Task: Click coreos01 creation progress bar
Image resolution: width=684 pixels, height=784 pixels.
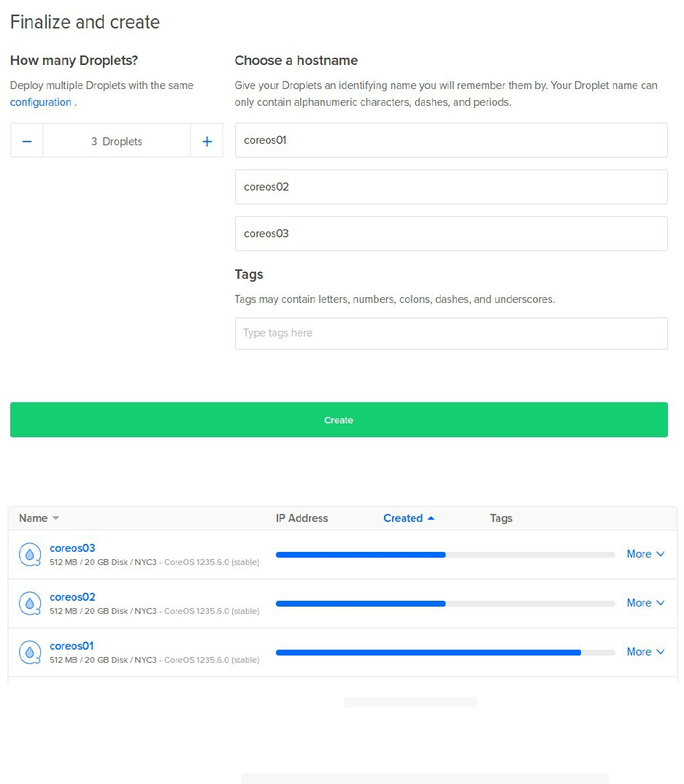Action: 445,653
